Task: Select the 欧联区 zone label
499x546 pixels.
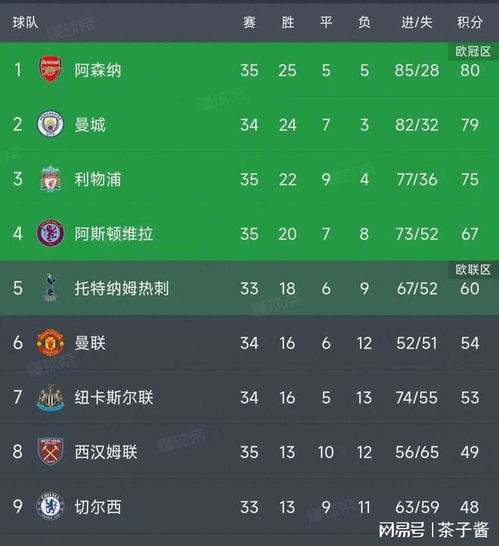Action: (473, 270)
